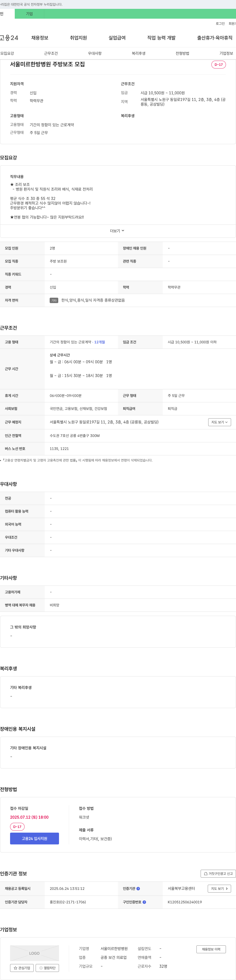Screen dimensions: 236x980
Task: Jump to 우대사항 section tab
Action: coord(95,53)
